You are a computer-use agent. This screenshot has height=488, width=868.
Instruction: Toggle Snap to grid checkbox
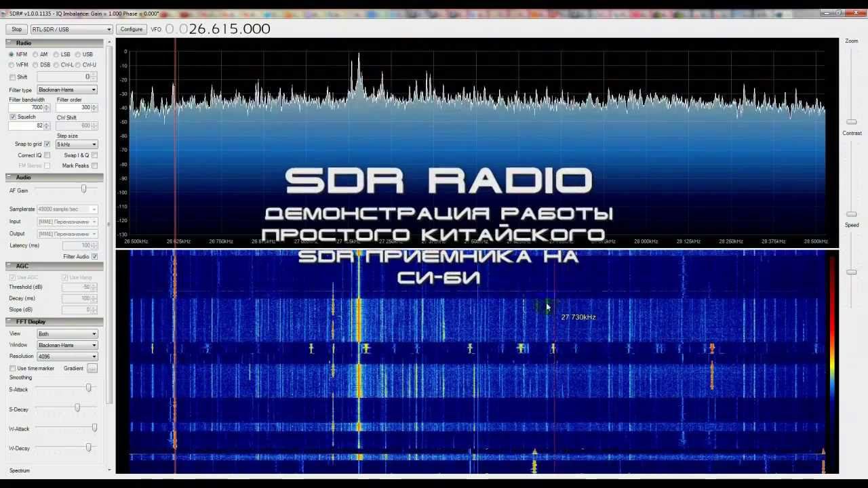[47, 144]
